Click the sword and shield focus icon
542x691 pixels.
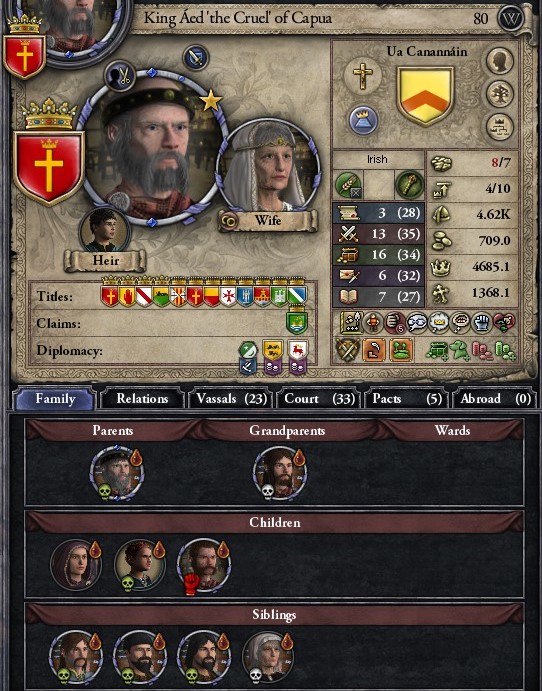196,57
